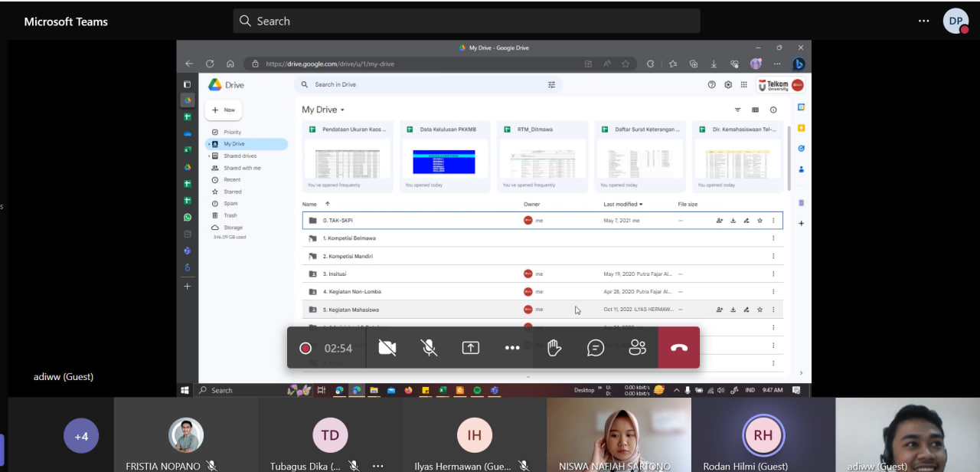Click the red recording indicator

[x=305, y=348]
